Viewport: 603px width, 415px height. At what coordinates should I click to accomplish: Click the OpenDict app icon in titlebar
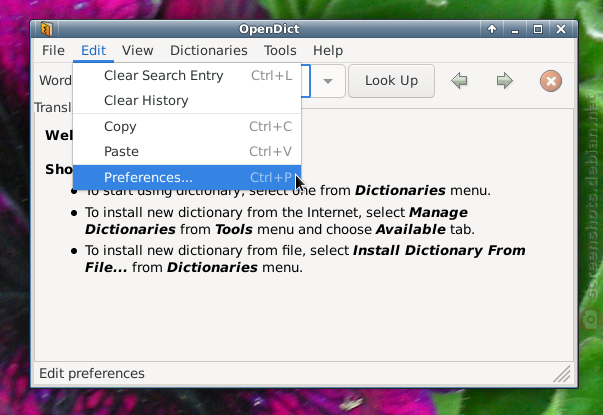pos(47,29)
